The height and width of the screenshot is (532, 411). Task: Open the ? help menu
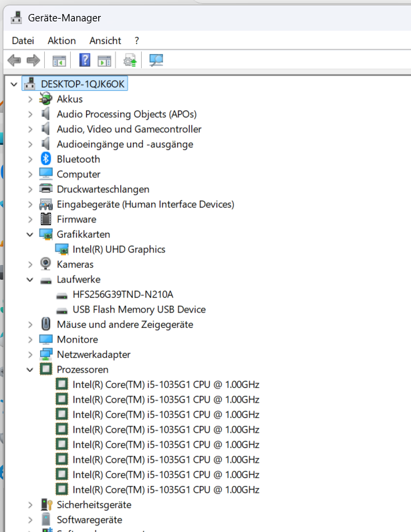136,41
